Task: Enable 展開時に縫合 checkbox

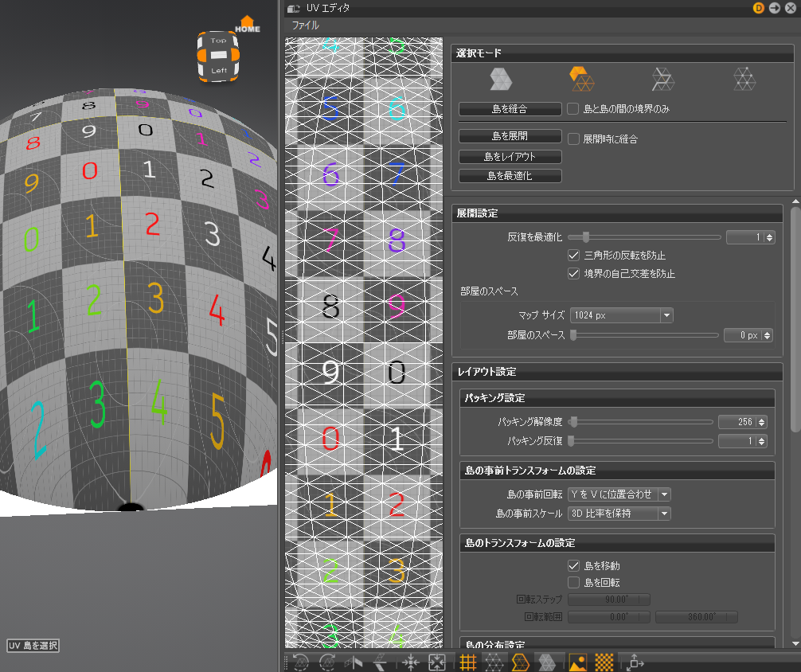Action: coord(573,139)
